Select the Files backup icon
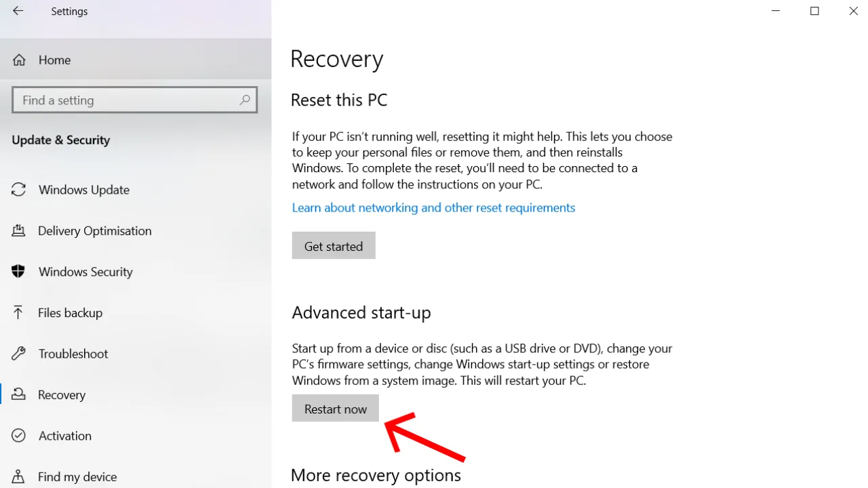Image resolution: width=868 pixels, height=488 pixels. [18, 312]
